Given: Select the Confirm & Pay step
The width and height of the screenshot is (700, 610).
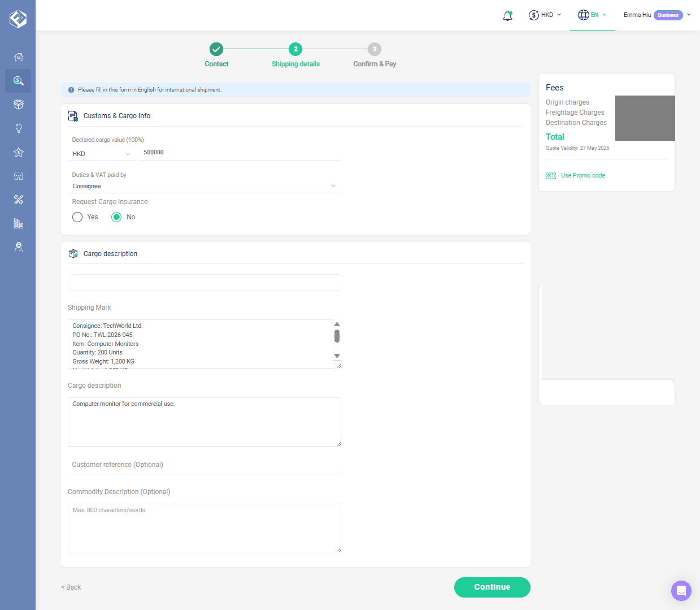Looking at the screenshot, I should [375, 55].
